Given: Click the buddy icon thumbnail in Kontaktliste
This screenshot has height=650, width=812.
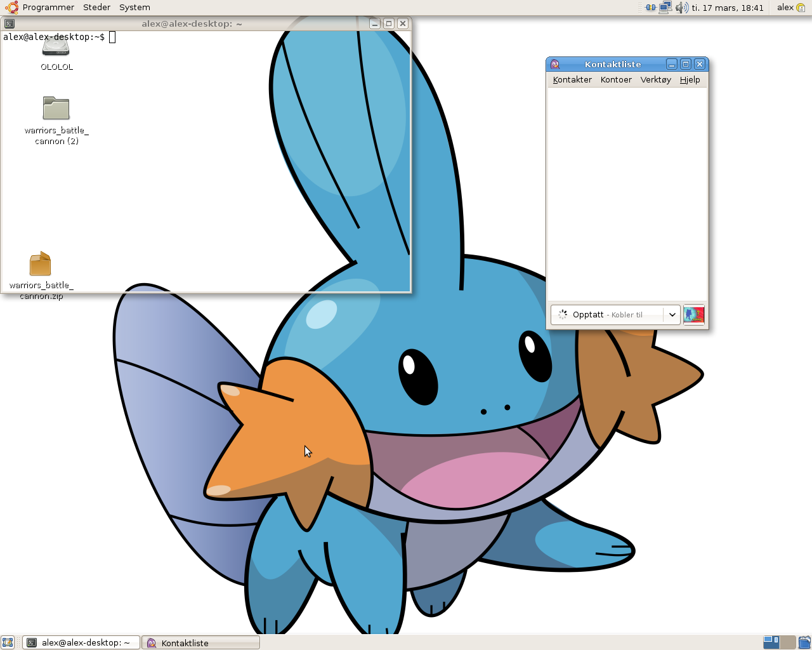Looking at the screenshot, I should [693, 315].
